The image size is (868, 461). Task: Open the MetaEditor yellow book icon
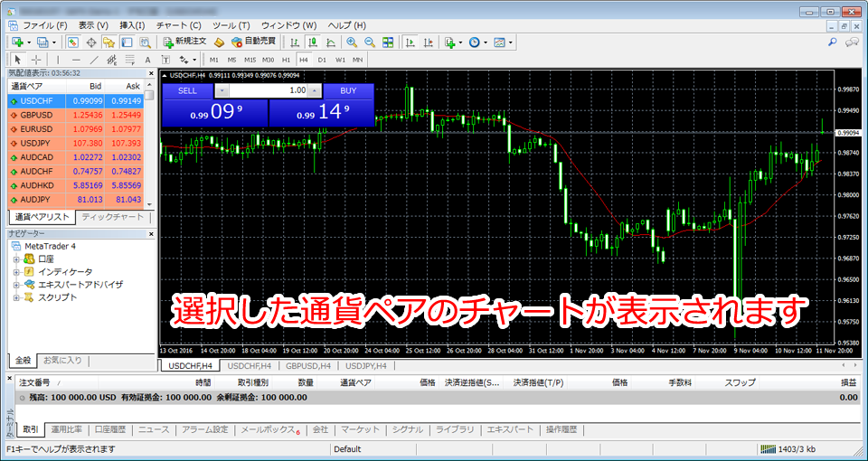219,42
